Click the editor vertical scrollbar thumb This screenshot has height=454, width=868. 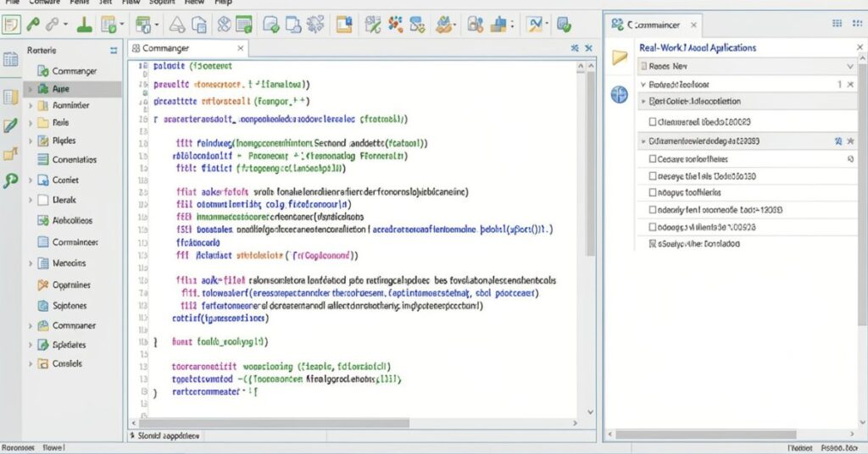pos(591,163)
